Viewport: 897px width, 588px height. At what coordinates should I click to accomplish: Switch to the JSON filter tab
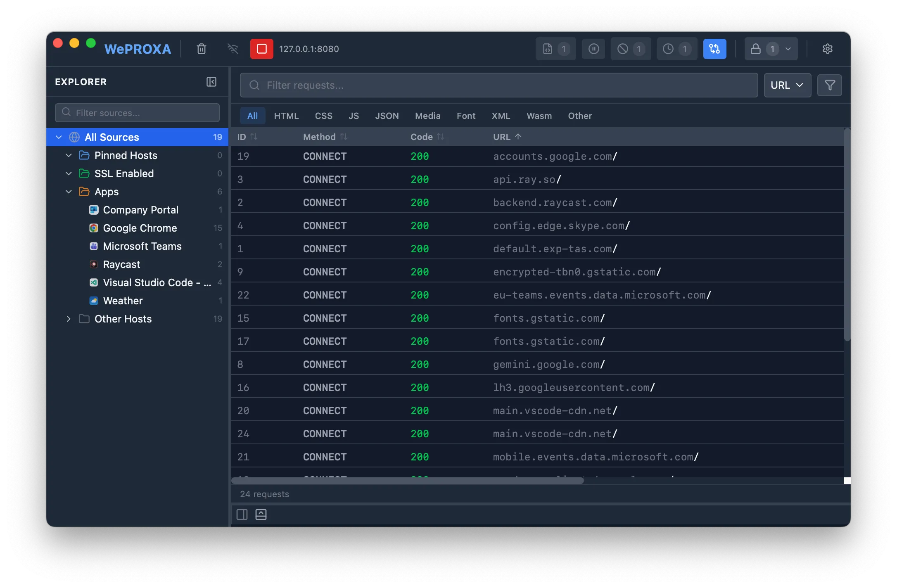(x=387, y=116)
